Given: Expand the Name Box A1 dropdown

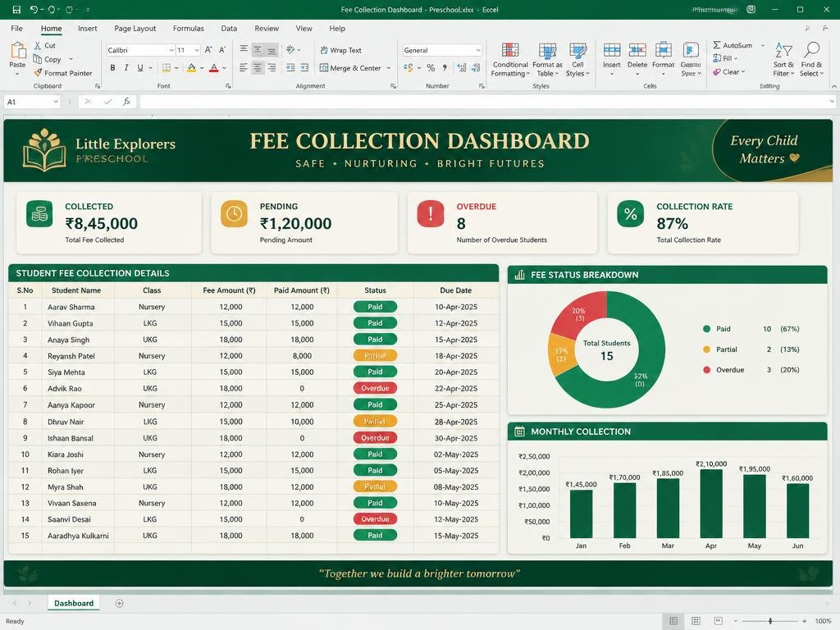Looking at the screenshot, I should [55, 101].
